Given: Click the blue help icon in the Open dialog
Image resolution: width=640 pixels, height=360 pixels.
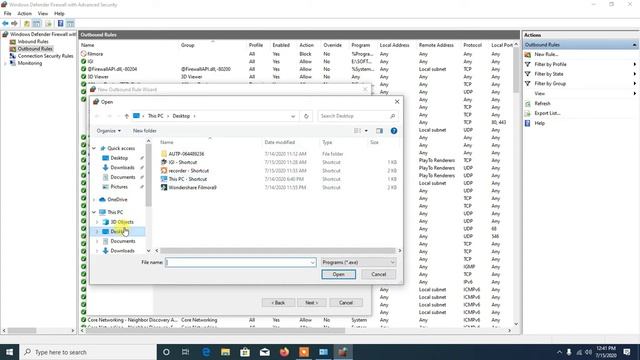Looking at the screenshot, I should coord(394,131).
